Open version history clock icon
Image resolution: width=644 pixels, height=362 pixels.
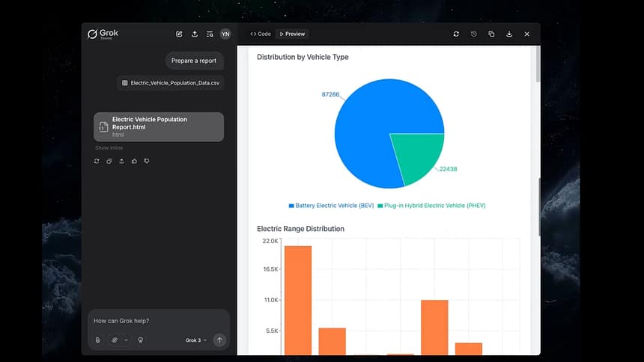coord(473,34)
